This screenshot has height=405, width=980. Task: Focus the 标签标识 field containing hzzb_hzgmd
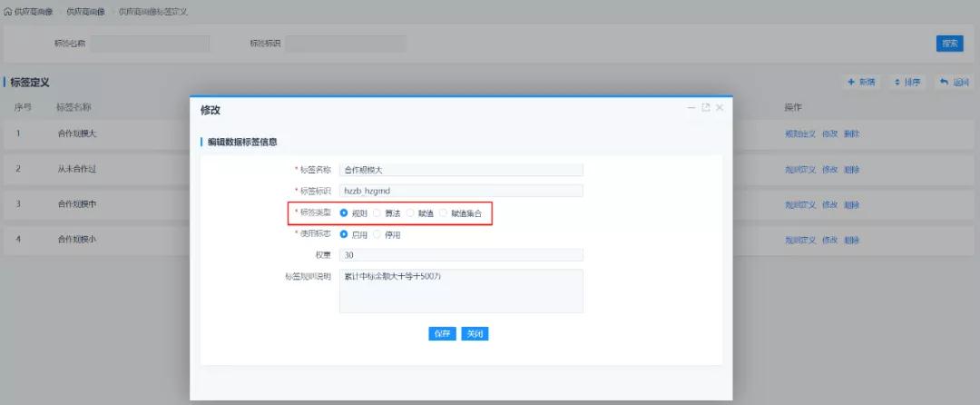(461, 191)
